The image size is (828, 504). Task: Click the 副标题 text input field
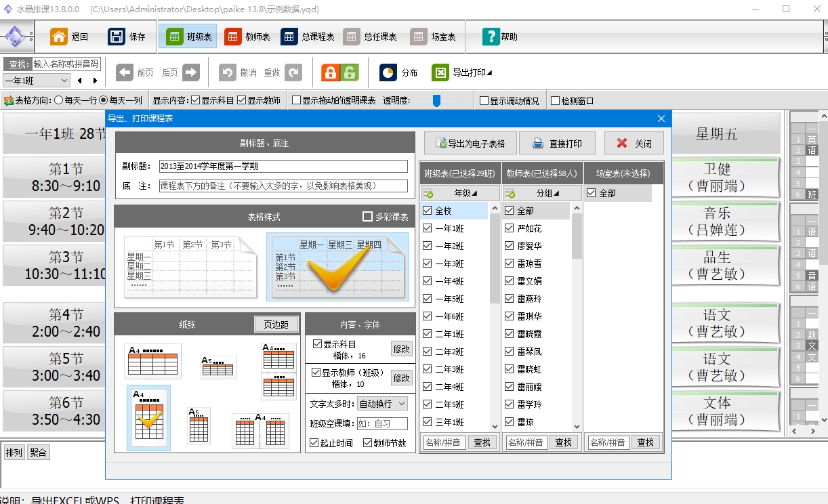coord(283,166)
